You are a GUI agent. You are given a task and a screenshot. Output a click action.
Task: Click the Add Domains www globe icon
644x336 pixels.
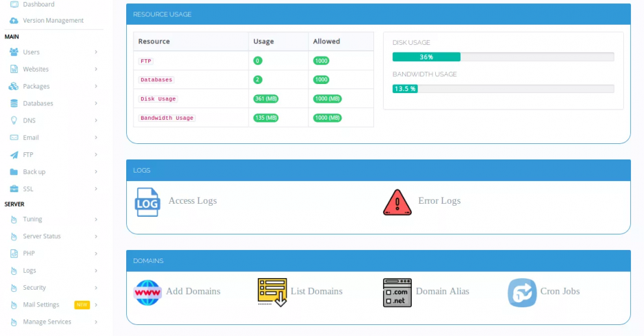(147, 292)
